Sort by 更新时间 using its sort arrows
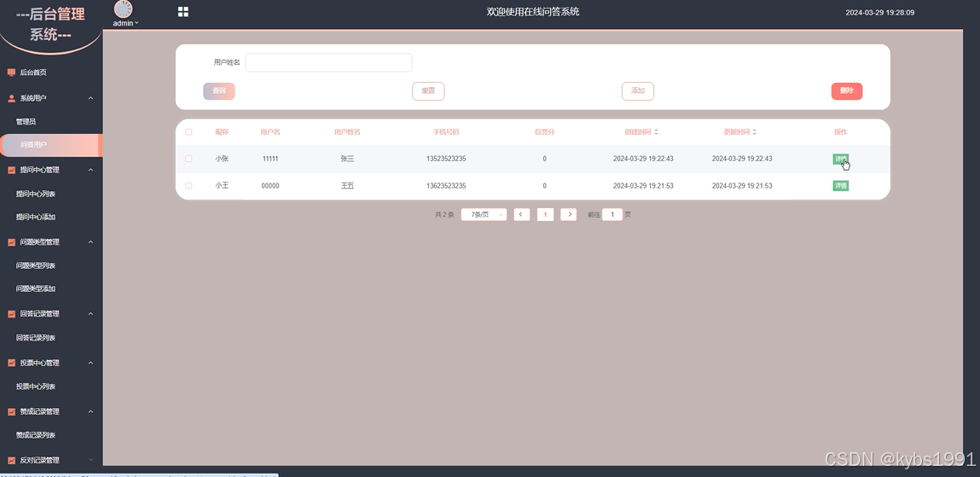Viewport: 980px width, 477px height. pyautogui.click(x=754, y=132)
